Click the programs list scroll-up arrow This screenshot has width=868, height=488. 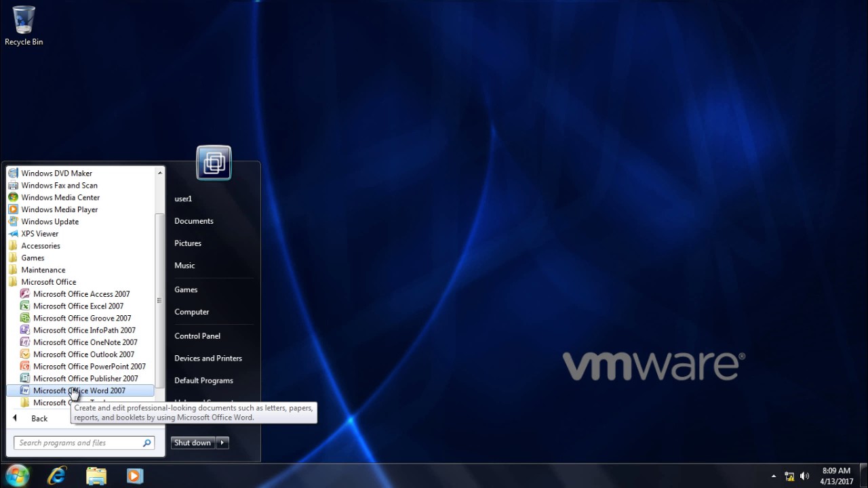160,173
